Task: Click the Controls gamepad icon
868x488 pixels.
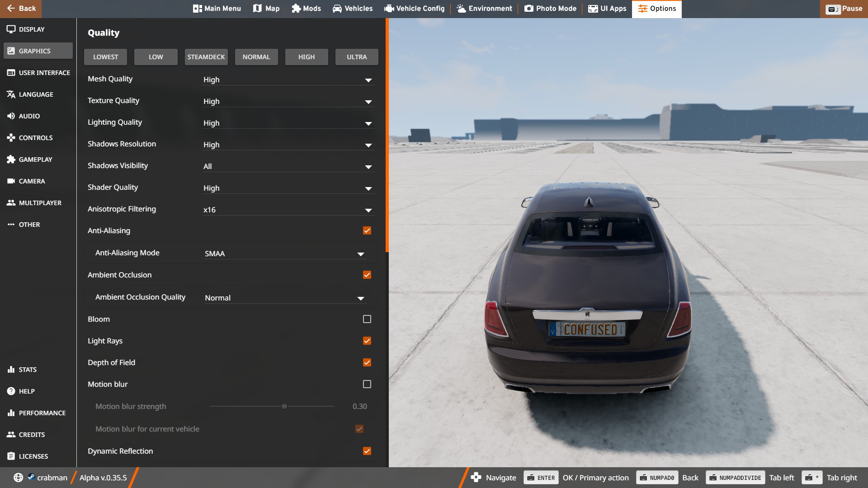Action: coord(11,138)
